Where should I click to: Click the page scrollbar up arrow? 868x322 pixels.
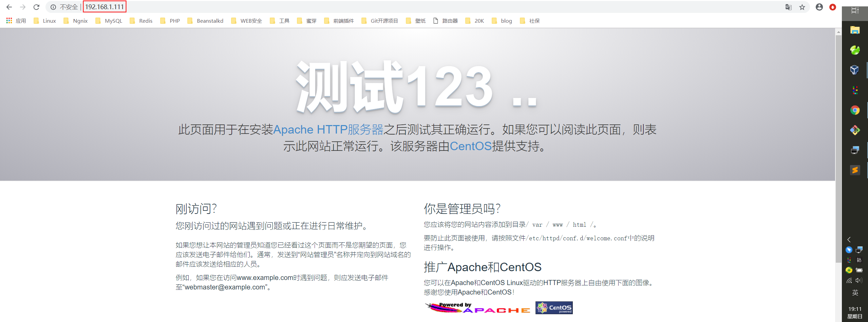click(x=838, y=32)
